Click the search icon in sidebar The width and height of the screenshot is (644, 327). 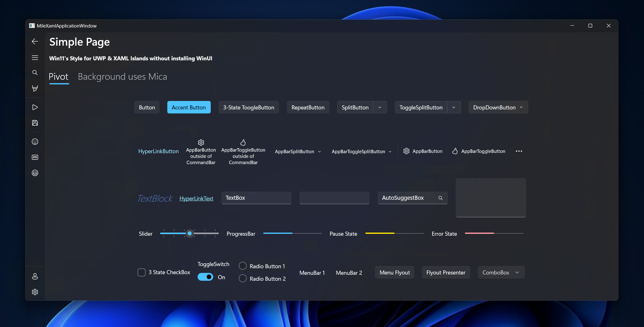click(35, 73)
